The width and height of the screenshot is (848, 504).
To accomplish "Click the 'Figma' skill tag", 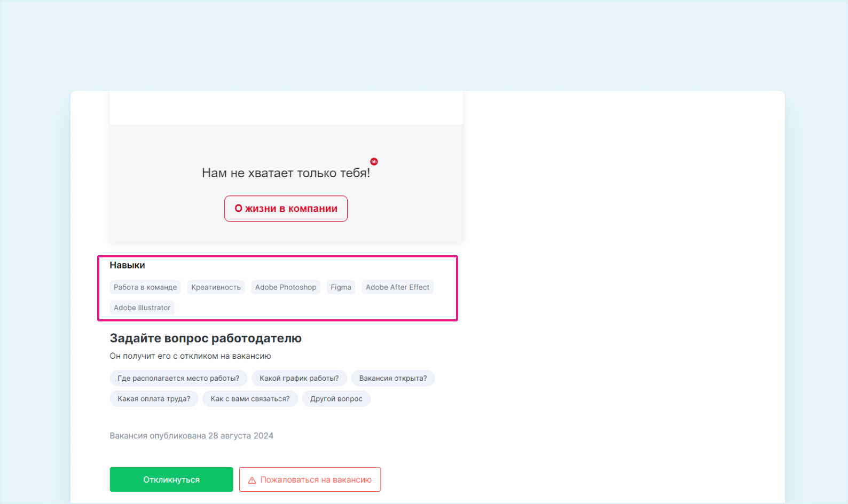I will point(341,287).
